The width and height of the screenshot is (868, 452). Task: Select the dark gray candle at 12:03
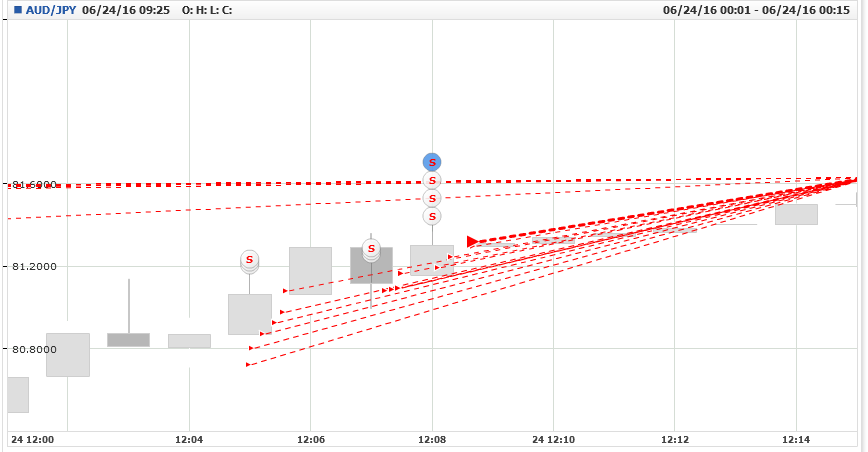(x=128, y=340)
